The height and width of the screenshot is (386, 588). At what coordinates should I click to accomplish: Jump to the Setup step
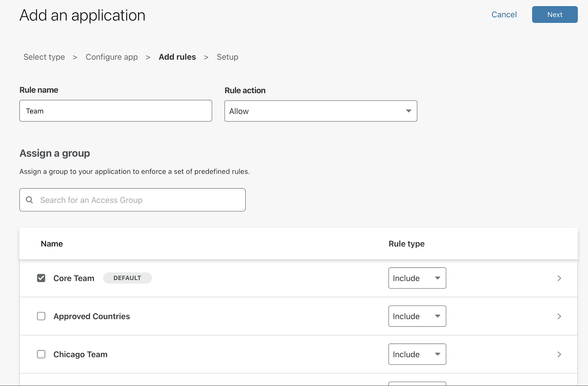click(227, 57)
